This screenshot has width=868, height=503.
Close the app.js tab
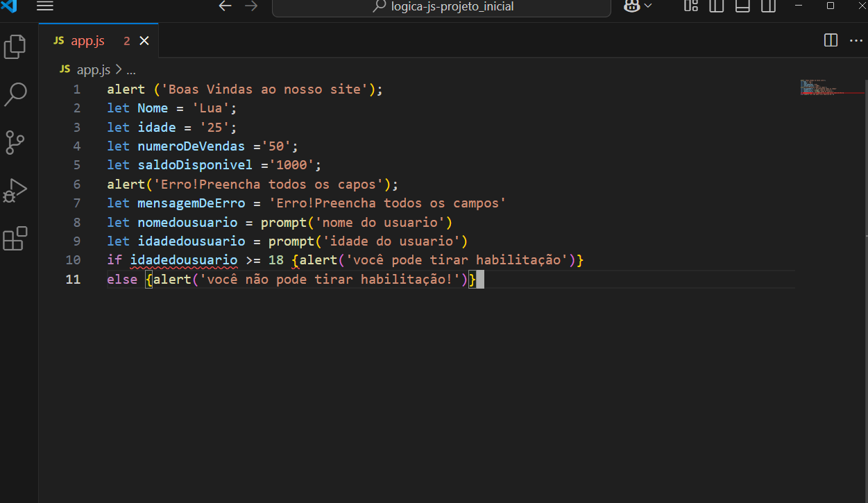pos(144,41)
